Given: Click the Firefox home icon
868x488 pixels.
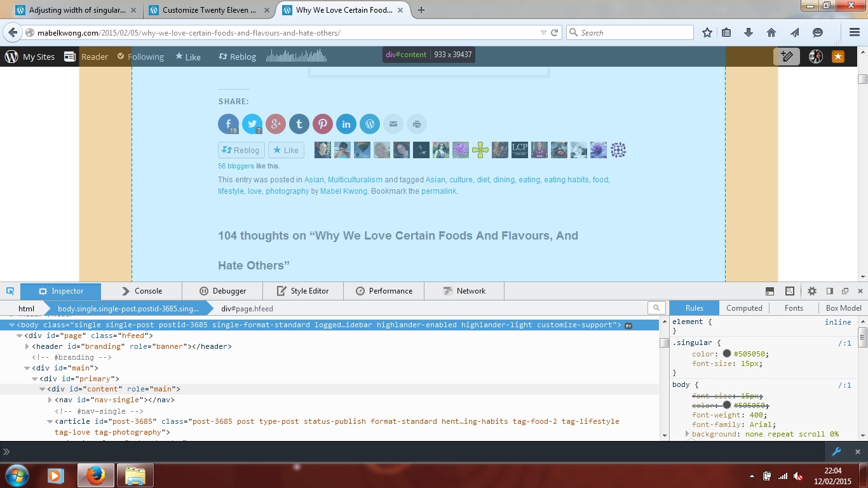Looking at the screenshot, I should tap(771, 33).
